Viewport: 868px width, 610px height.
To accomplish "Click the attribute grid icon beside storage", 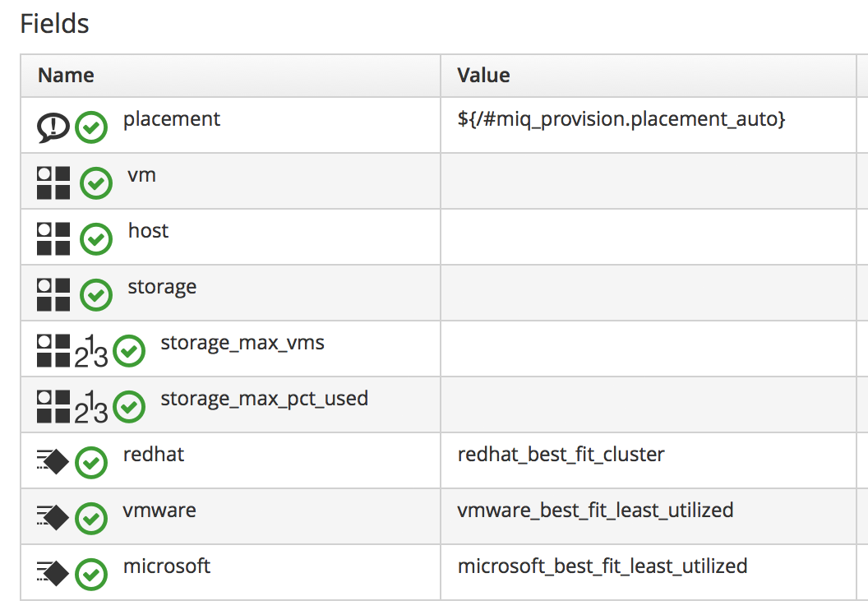I will 54,295.
